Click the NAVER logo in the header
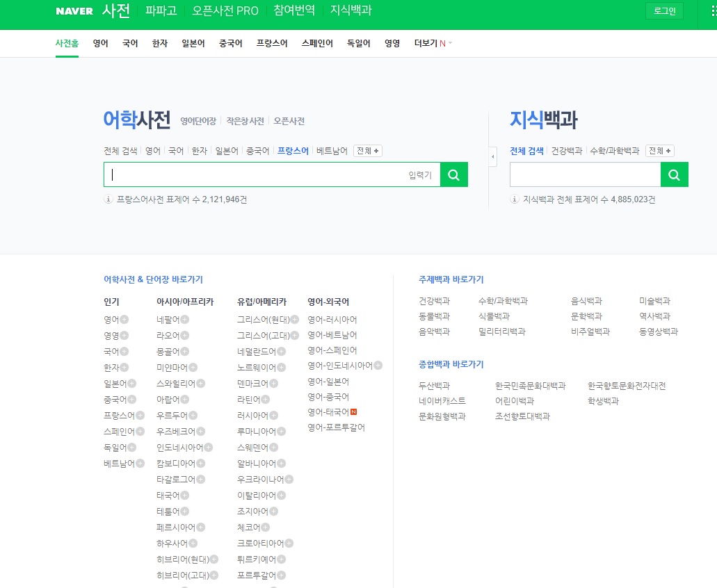Screen dimensions: 717x588 pyautogui.click(x=74, y=11)
